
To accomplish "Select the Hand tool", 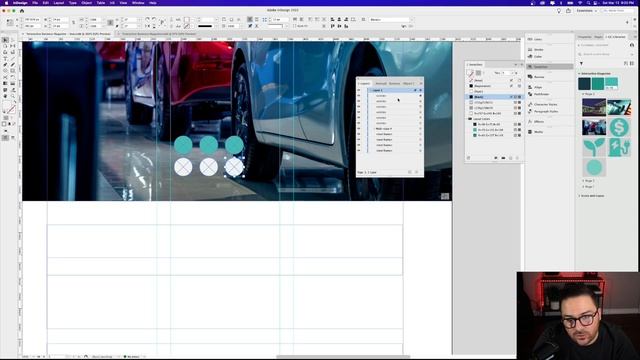I will 5,96.
